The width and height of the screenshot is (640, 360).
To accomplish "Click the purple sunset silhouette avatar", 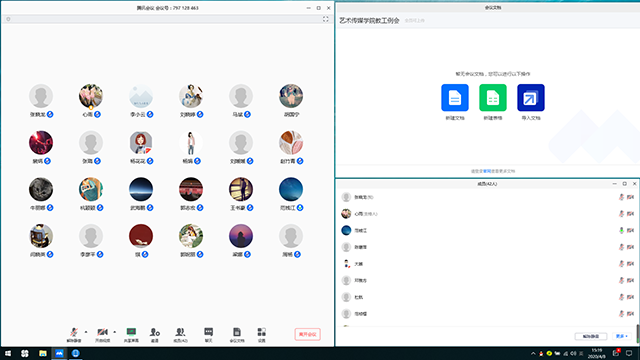I will [x=241, y=236].
